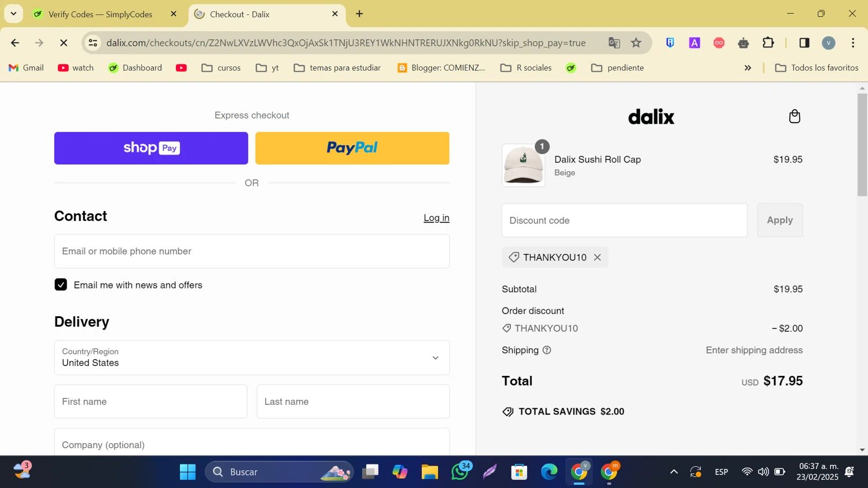This screenshot has height=488, width=868.
Task: Click the taskbar Buscar search box
Action: pos(279,472)
